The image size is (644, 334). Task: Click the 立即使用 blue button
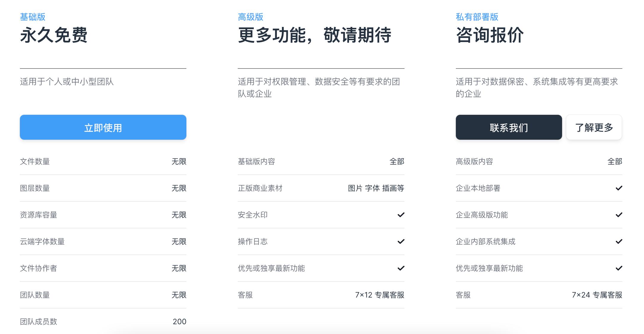[103, 127]
